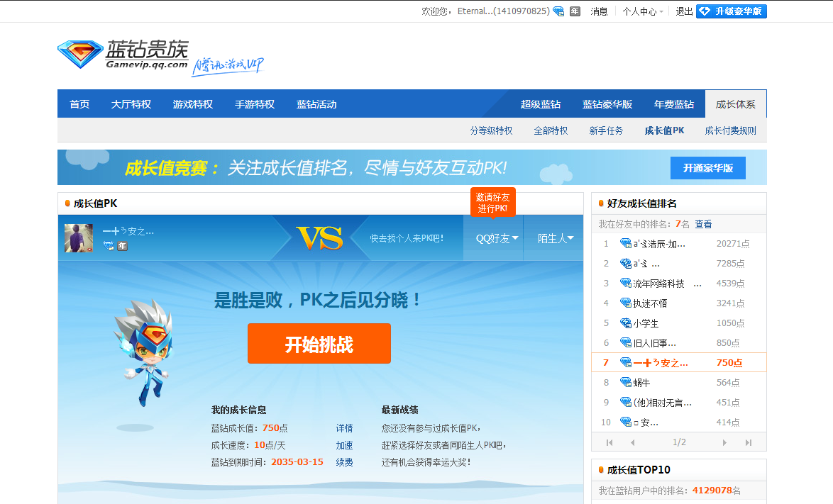Select the 成长体系 tab
833x504 pixels.
tap(735, 104)
